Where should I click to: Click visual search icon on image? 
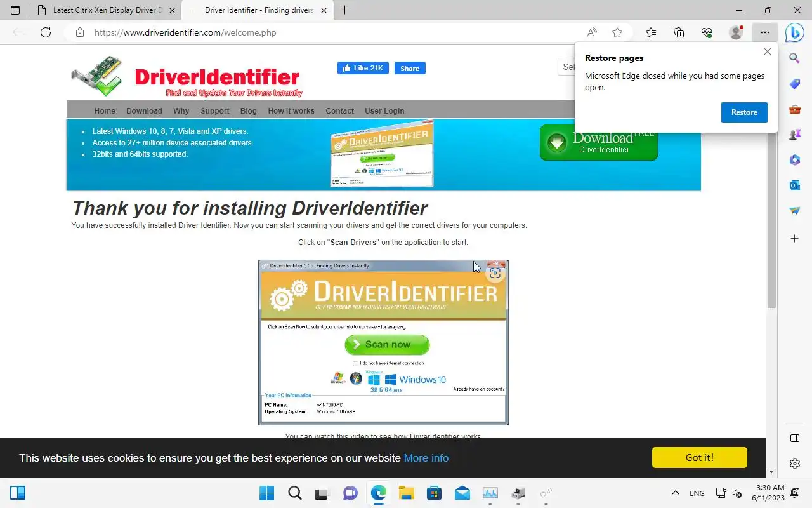click(x=495, y=273)
